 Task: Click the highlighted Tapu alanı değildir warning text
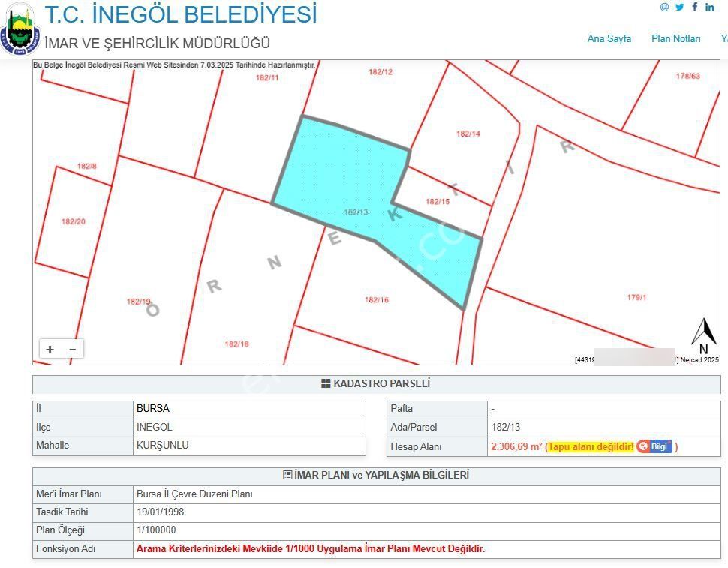[591, 446]
